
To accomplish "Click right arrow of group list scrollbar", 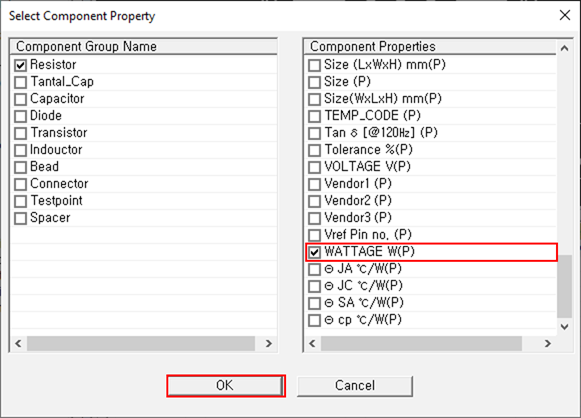I will tap(269, 344).
